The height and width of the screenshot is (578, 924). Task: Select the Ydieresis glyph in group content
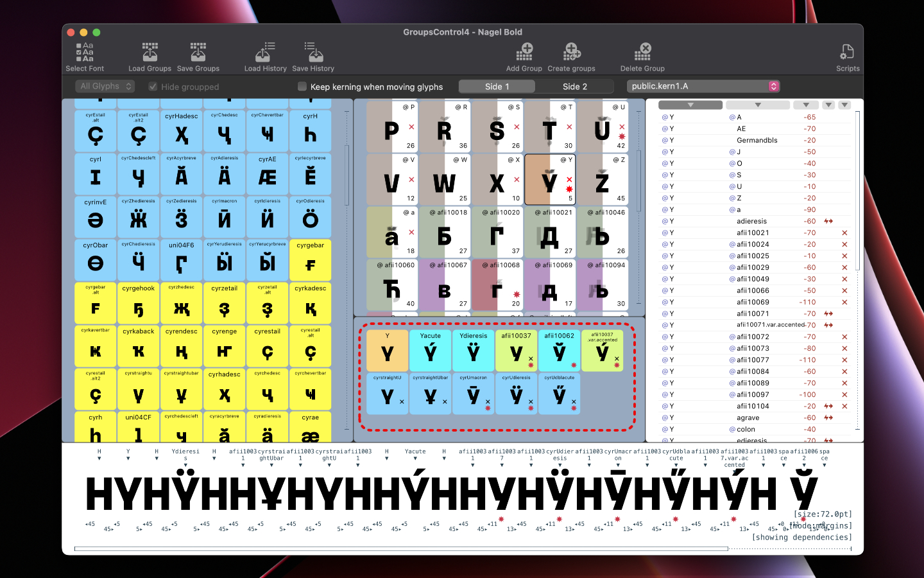point(474,350)
